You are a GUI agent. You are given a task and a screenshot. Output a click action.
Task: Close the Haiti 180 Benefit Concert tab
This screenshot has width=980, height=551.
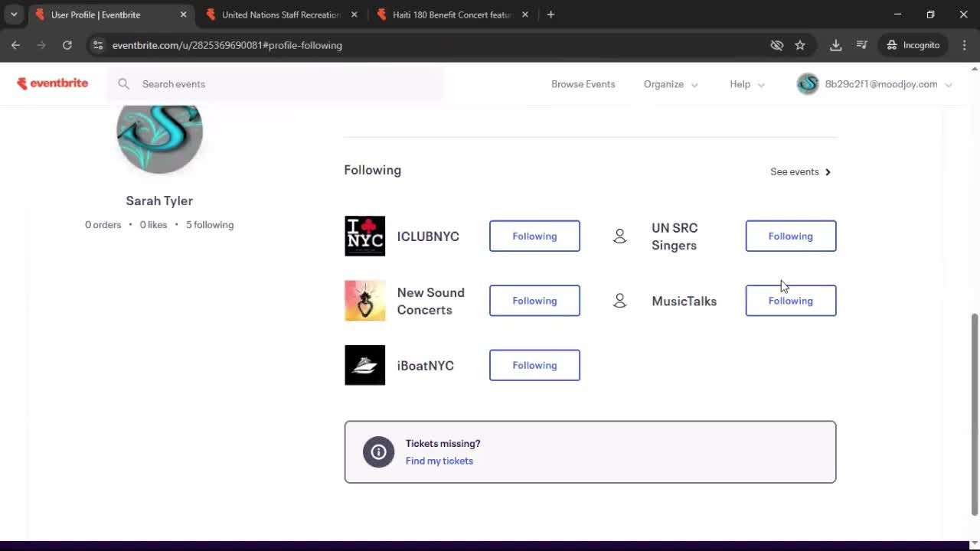pyautogui.click(x=525, y=15)
